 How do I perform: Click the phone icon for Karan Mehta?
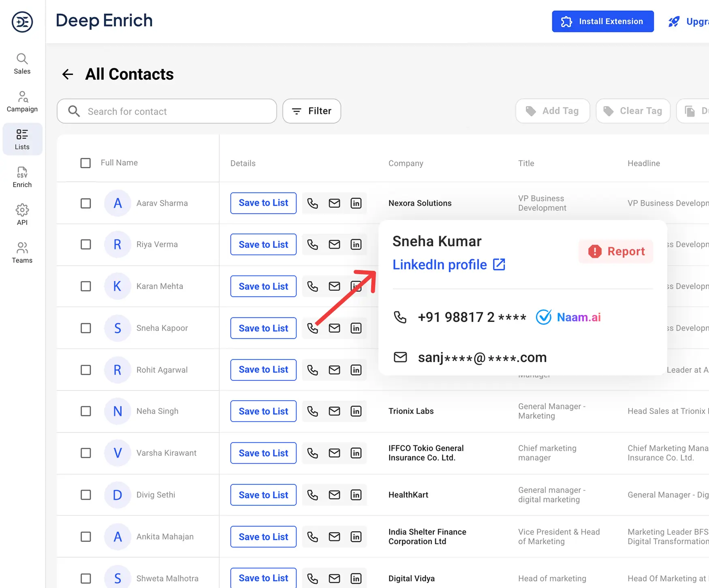pos(312,286)
